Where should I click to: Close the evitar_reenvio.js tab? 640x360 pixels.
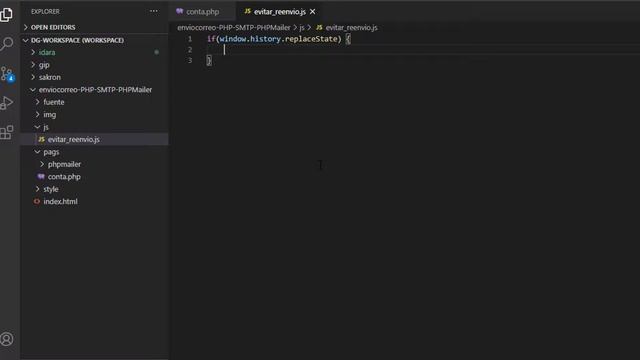(312, 11)
